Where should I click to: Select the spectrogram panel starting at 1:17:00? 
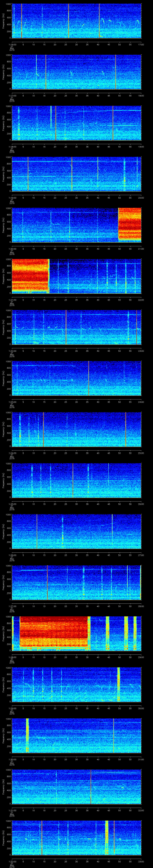[x=76, y=72]
